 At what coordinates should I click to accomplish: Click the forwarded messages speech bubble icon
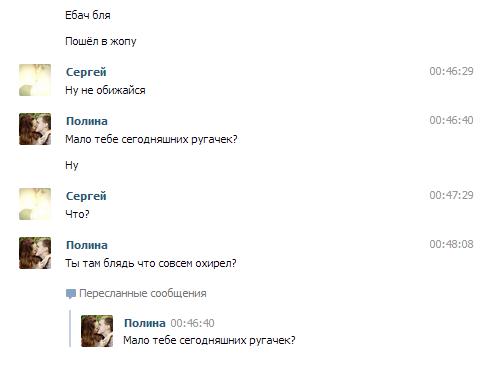[71, 294]
